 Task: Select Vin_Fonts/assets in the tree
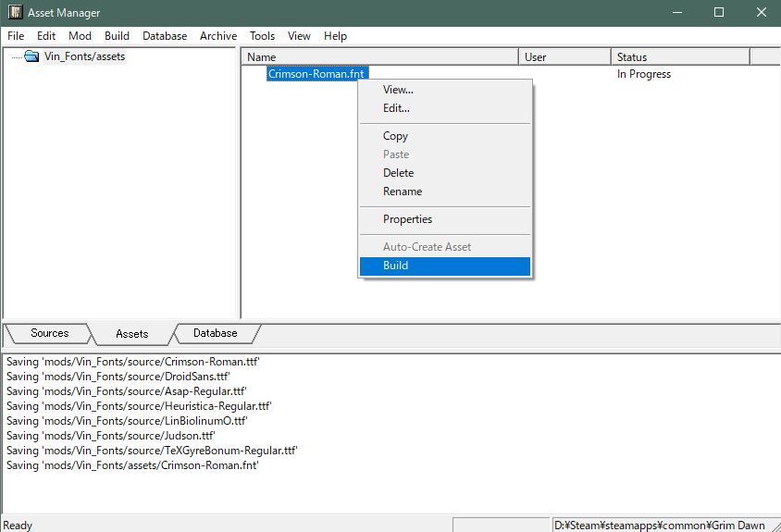point(84,56)
